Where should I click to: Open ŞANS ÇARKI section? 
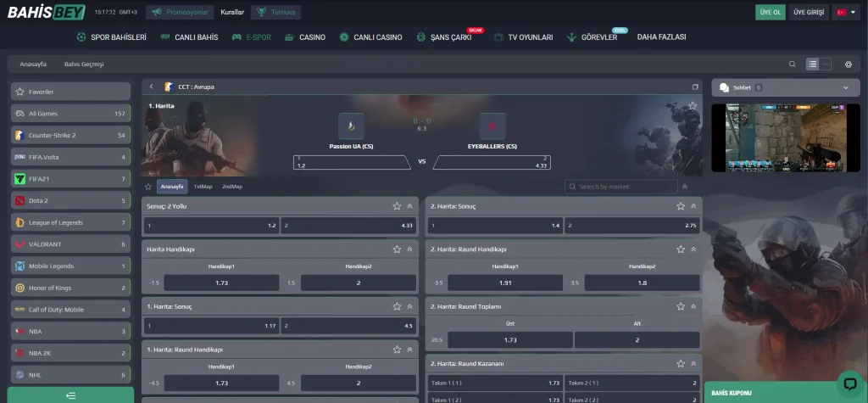[x=444, y=37]
